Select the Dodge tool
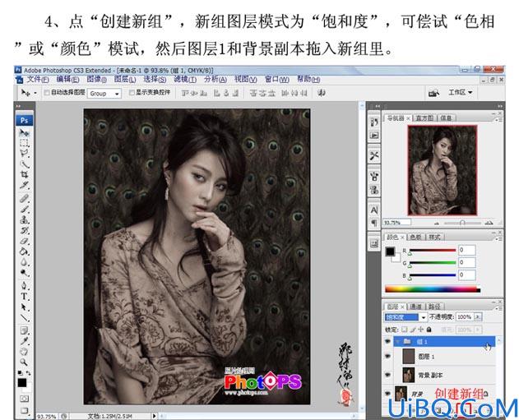This screenshot has width=519, height=420. pyautogui.click(x=24, y=273)
